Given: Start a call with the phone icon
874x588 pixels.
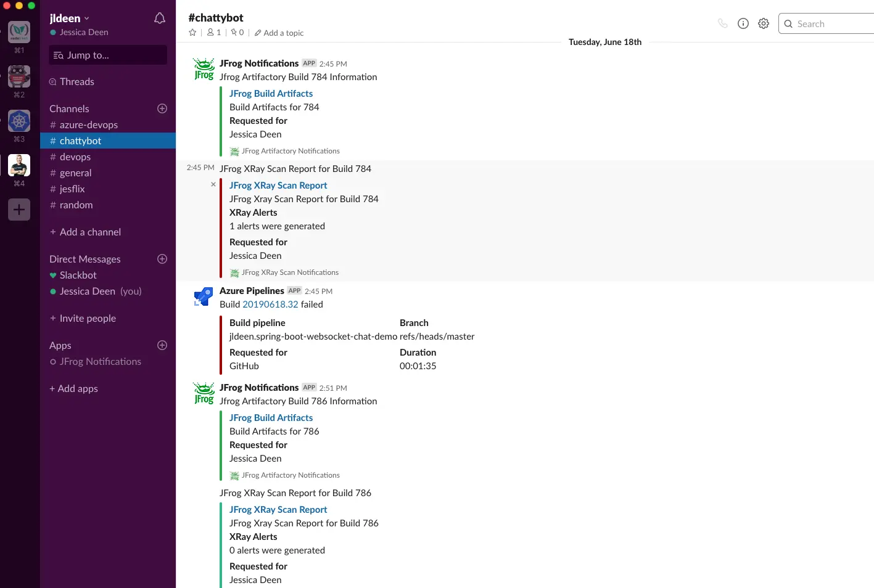Looking at the screenshot, I should (722, 23).
